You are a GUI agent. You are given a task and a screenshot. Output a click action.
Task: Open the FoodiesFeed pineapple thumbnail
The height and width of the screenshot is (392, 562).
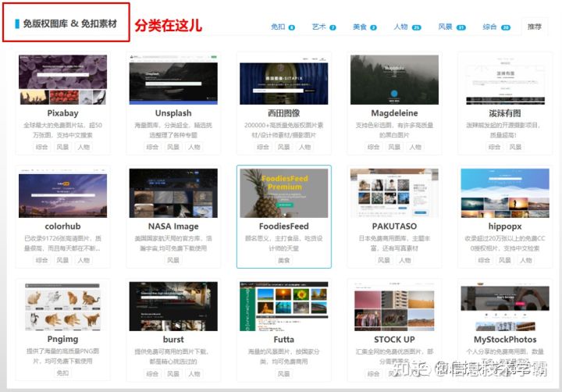click(x=284, y=193)
